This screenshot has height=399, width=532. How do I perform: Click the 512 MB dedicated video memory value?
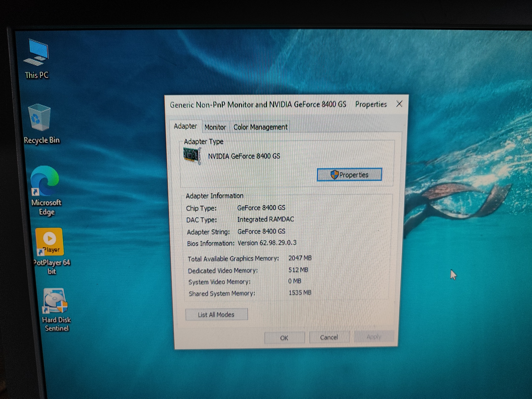298,270
